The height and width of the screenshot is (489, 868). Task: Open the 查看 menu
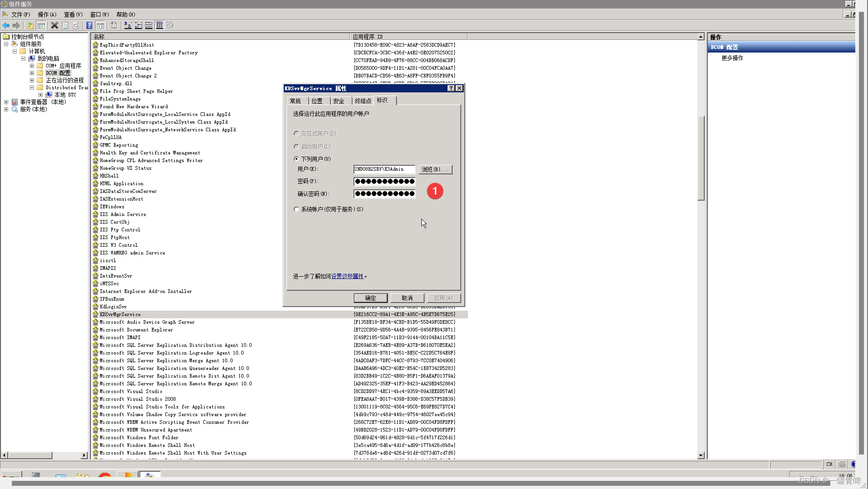coord(72,14)
